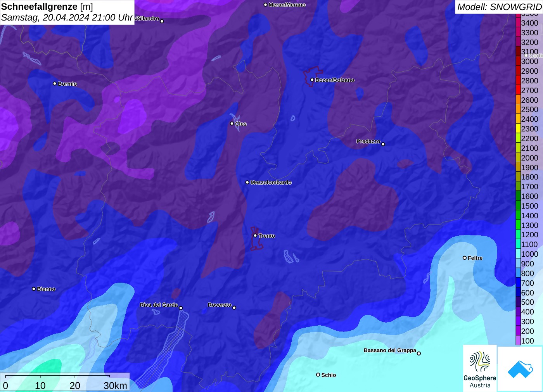Image resolution: width=543 pixels, height=392 pixels.
Task: Click the Predazzo label text
Action: [x=368, y=141]
